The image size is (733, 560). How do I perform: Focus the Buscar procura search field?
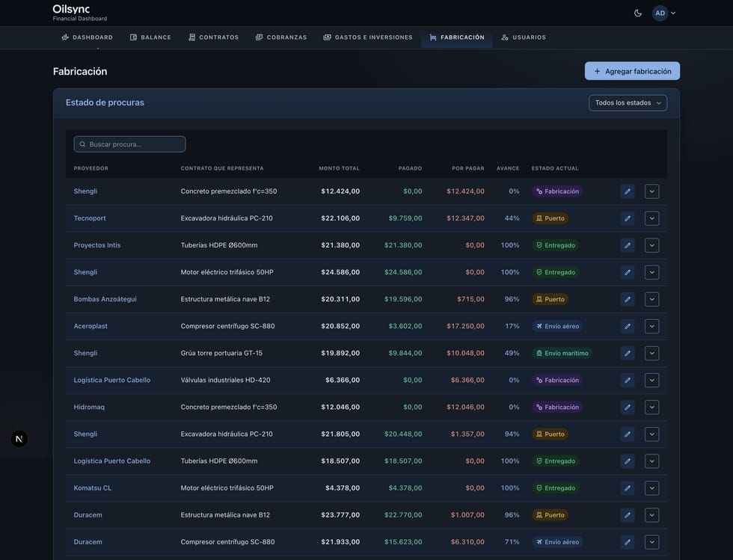(129, 144)
